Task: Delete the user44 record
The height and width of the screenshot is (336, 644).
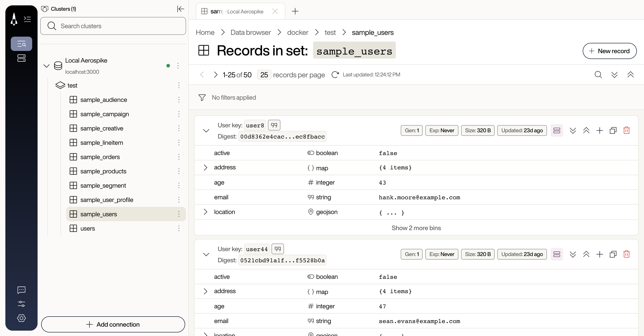Action: 626,254
